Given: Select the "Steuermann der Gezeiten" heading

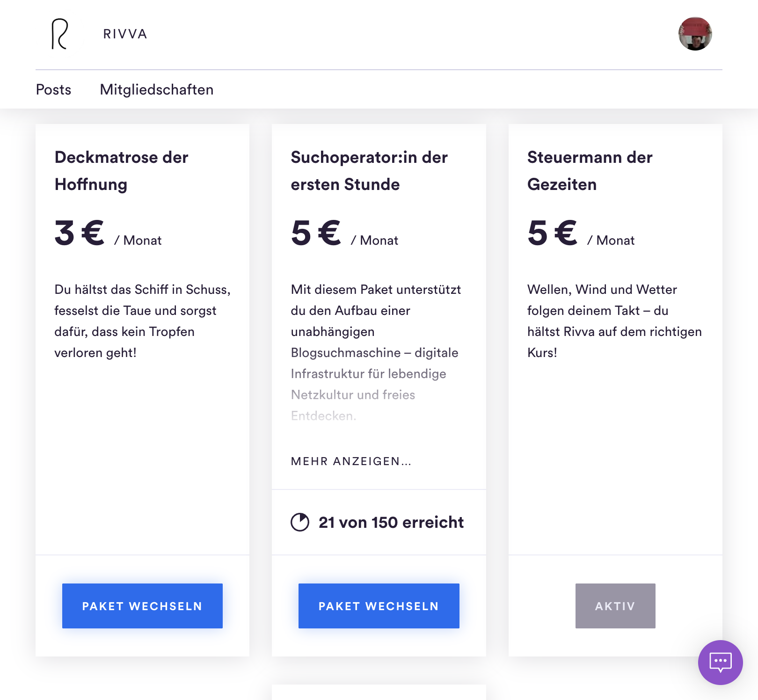Looking at the screenshot, I should tap(590, 171).
